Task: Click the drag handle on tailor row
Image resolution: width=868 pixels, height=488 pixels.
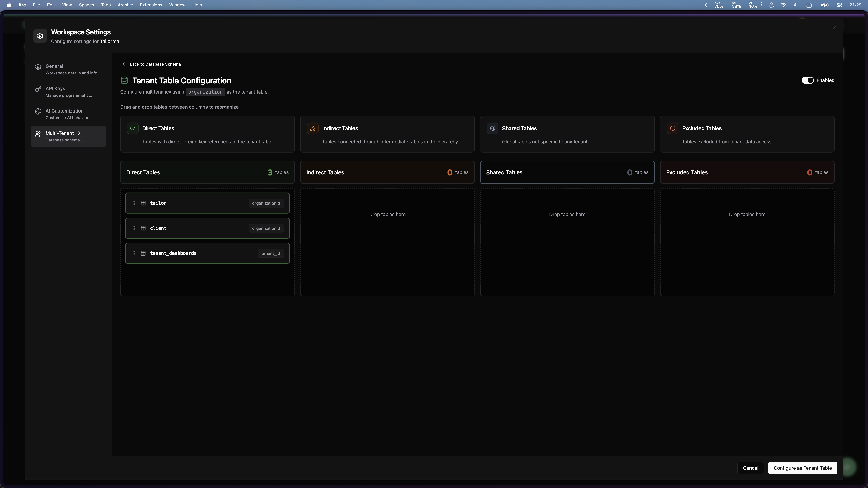Action: click(x=134, y=203)
